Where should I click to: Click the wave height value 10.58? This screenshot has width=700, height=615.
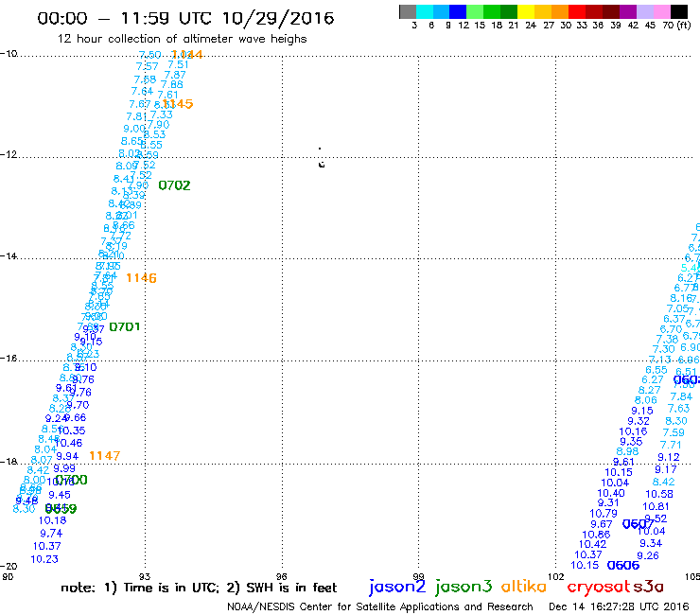click(659, 494)
